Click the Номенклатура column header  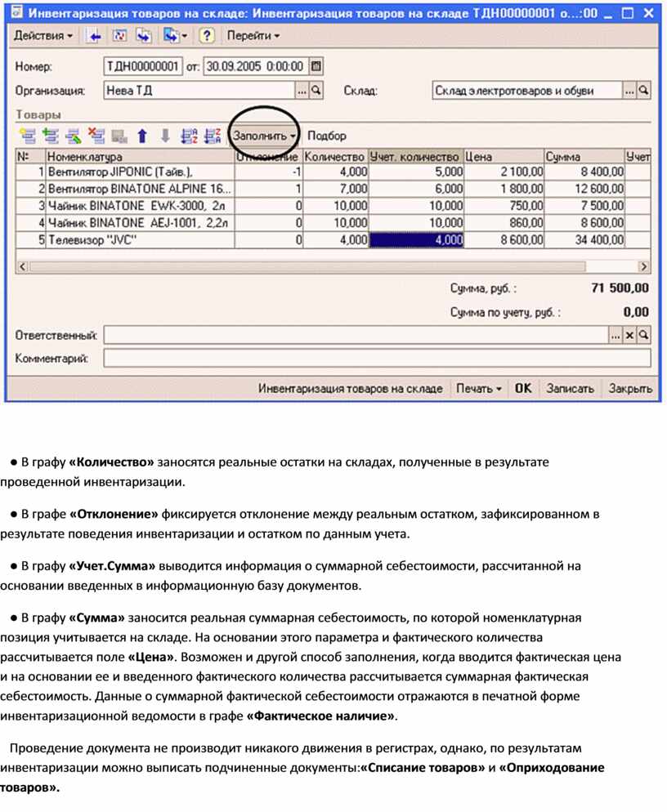(x=140, y=156)
